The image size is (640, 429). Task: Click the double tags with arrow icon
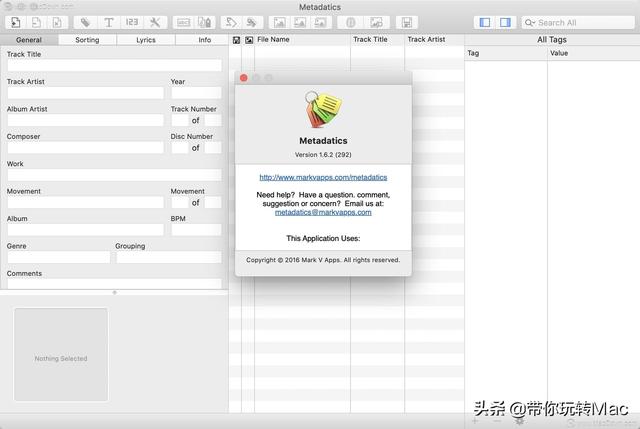252,22
